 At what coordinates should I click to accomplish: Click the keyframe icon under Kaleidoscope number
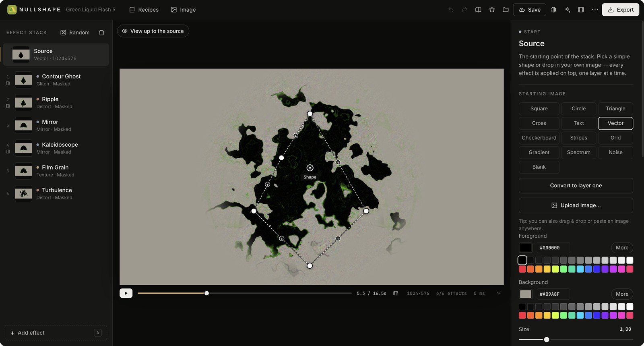(x=8, y=152)
